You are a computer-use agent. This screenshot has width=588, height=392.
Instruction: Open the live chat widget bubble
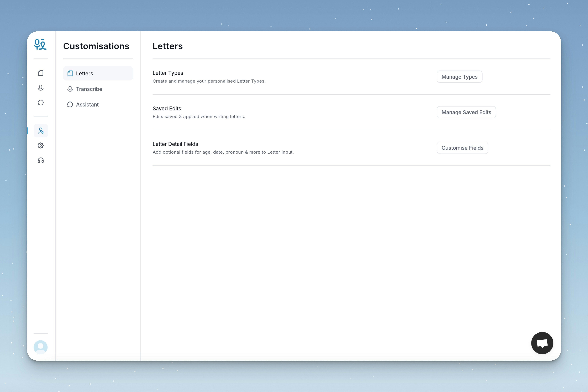click(542, 343)
